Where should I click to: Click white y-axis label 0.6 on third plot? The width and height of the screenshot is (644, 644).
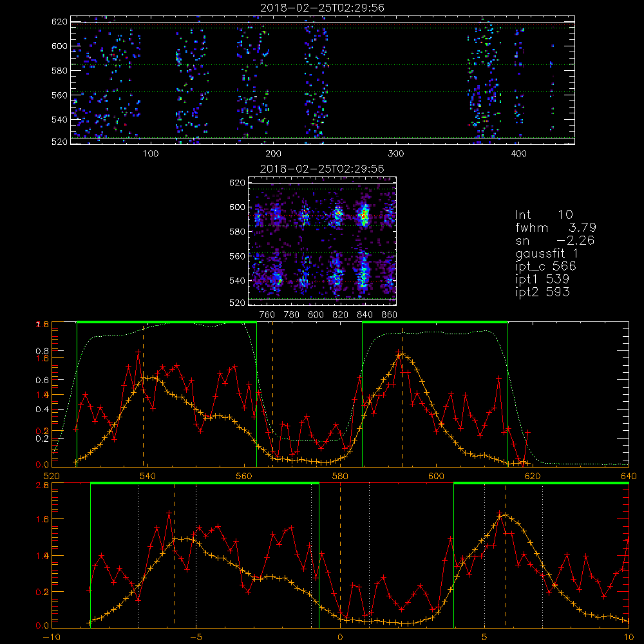tap(43, 381)
